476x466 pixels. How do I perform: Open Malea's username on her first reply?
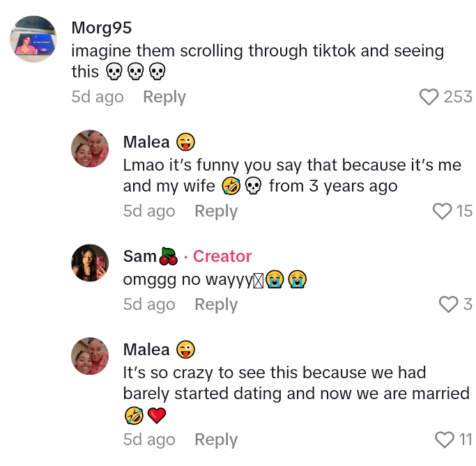coord(146,142)
